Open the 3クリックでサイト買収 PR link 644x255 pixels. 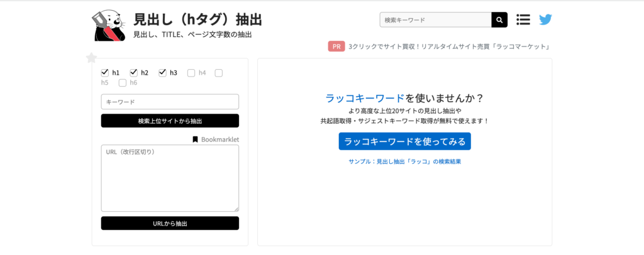click(x=449, y=46)
